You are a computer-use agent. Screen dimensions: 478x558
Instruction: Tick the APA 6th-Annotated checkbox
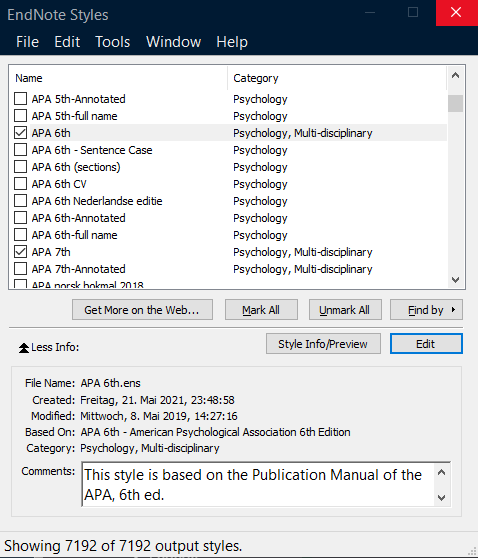(20, 218)
